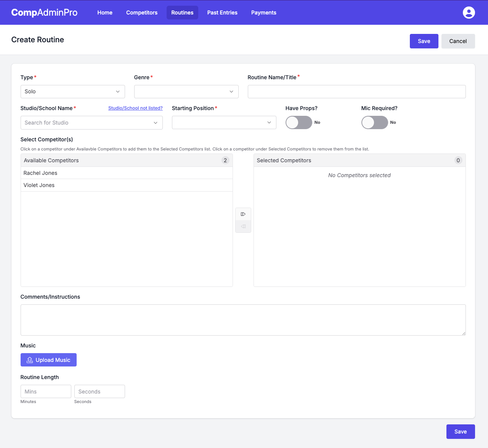Select Violet Jones from Available Competitors
This screenshot has width=488, height=448.
(127, 185)
